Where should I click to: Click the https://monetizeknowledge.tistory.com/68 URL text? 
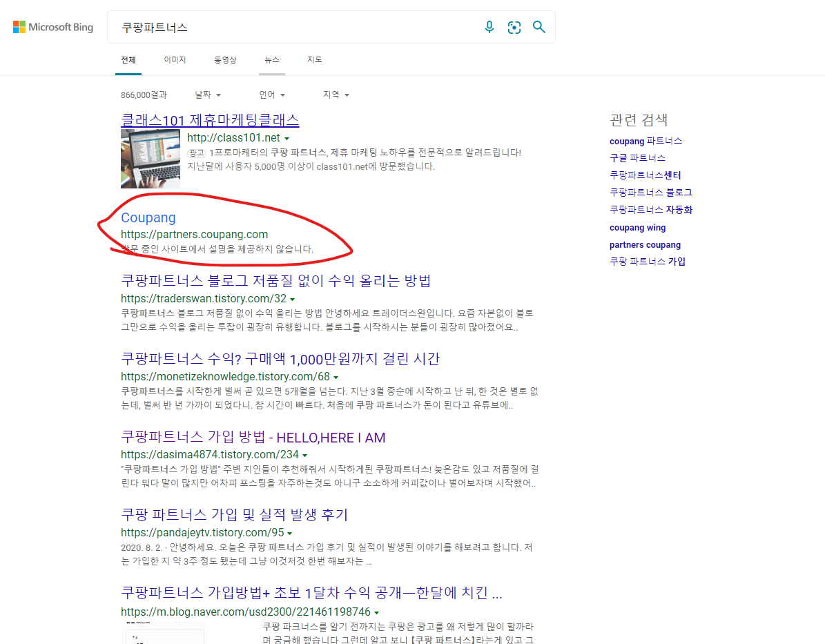[225, 376]
